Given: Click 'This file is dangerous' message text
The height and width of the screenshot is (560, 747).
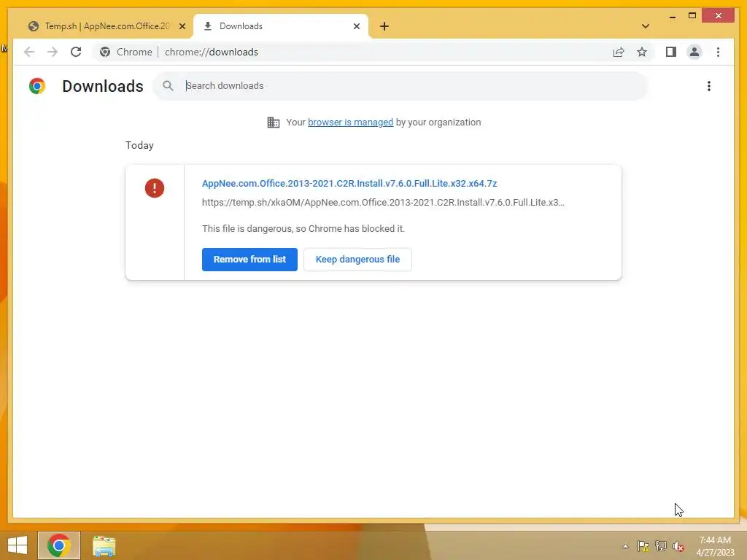Looking at the screenshot, I should coord(303,228).
